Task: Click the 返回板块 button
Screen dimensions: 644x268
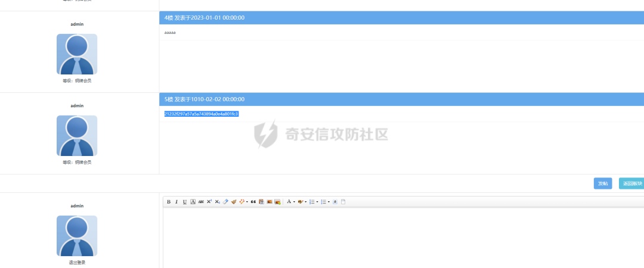Action: point(631,183)
